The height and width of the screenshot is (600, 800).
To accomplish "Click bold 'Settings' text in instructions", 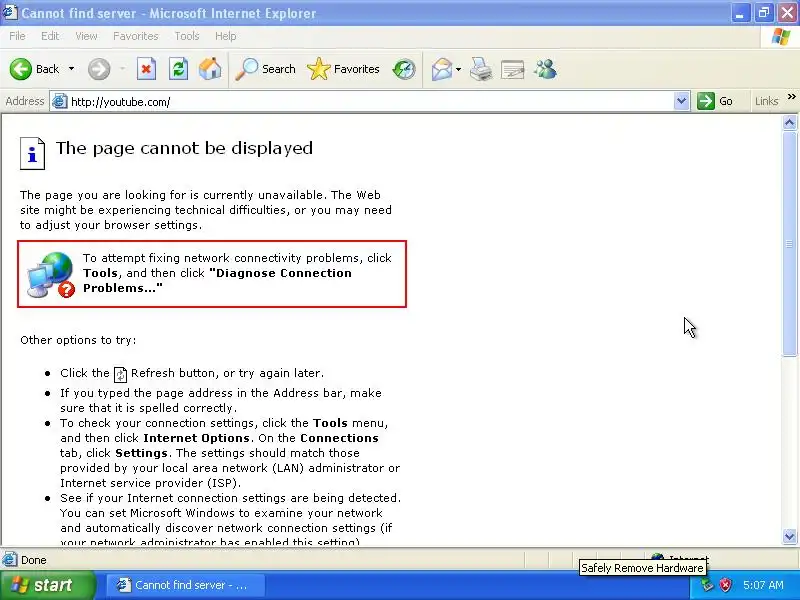I will (141, 453).
